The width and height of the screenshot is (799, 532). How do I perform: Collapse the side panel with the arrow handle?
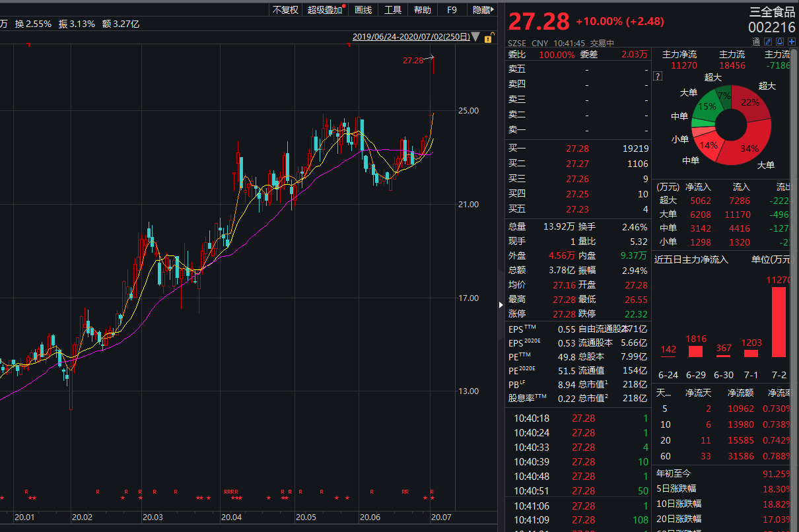(x=500, y=304)
